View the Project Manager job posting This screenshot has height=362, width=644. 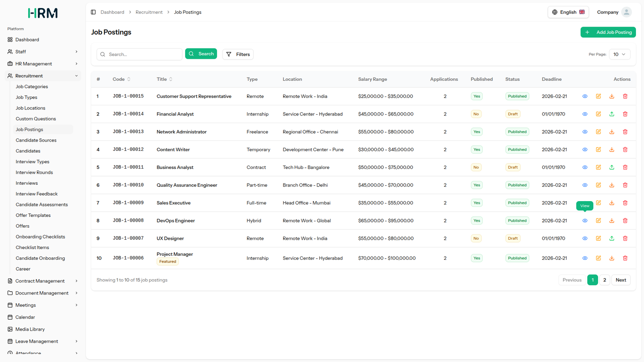click(x=585, y=258)
